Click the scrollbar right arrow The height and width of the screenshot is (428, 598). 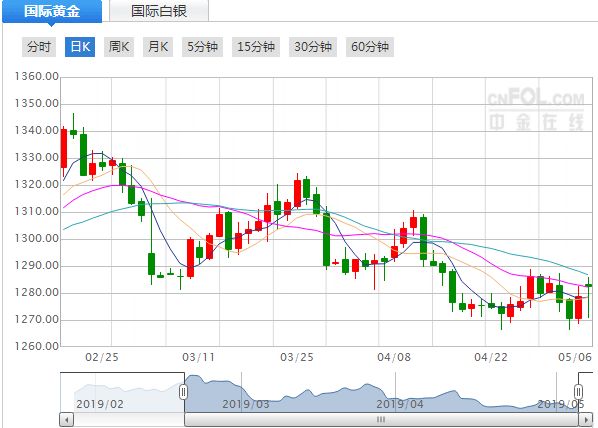click(586, 420)
